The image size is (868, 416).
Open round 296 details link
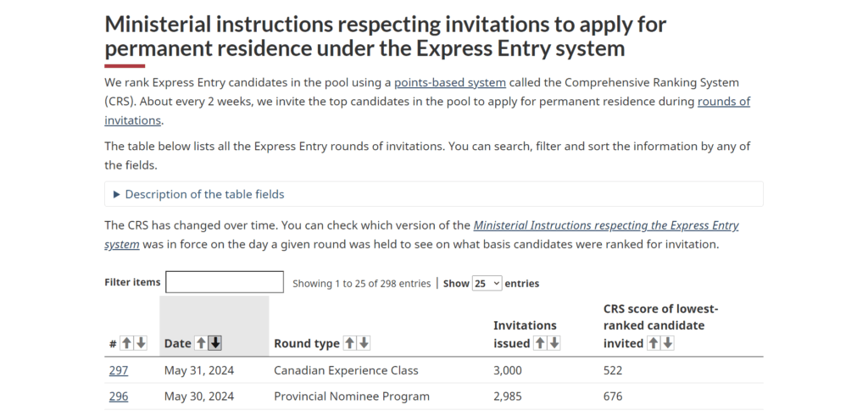[x=119, y=397]
